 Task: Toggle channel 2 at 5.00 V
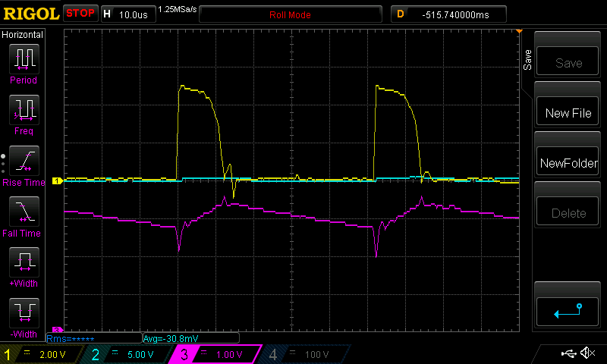tap(129, 354)
